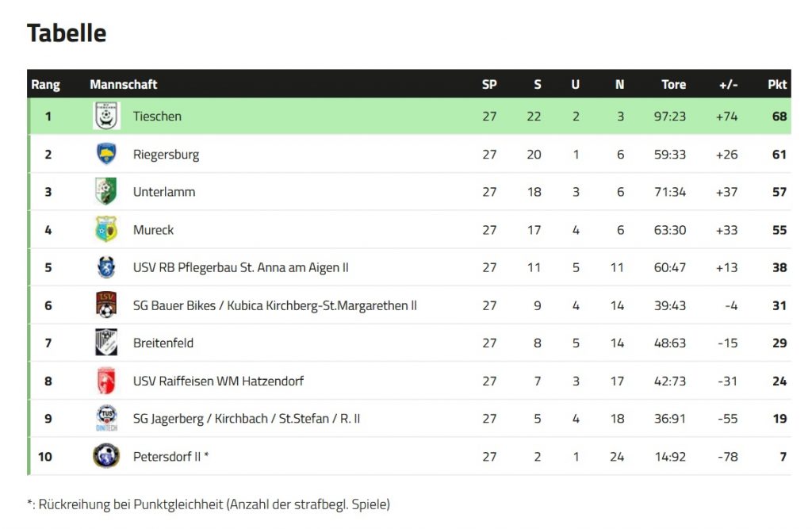Screen dimensions: 812x529
Task: Select the Hatzendorf red crest icon
Action: [106, 381]
